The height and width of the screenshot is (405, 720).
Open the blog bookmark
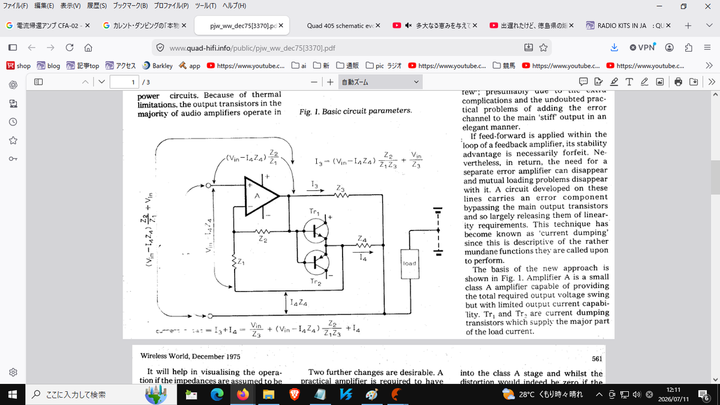pos(49,66)
